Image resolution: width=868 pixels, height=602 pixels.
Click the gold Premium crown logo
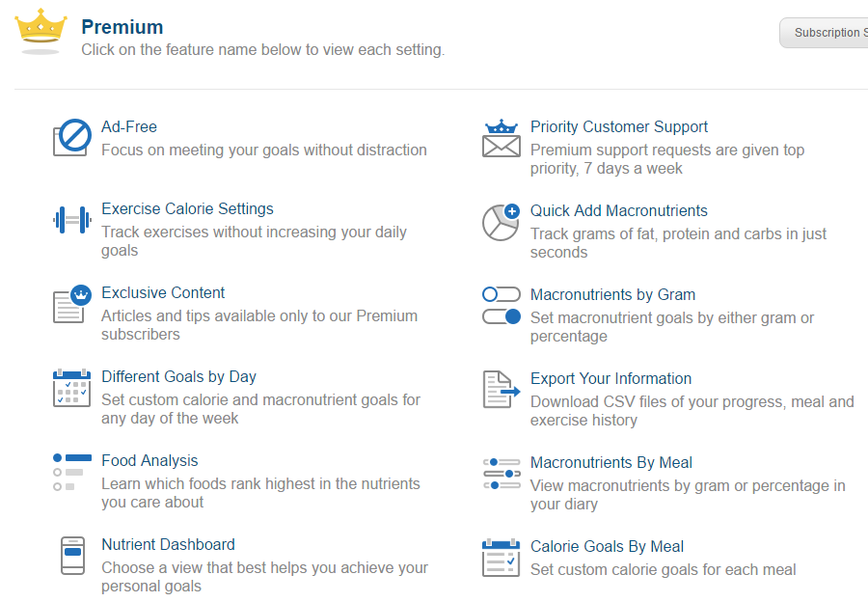(41, 31)
